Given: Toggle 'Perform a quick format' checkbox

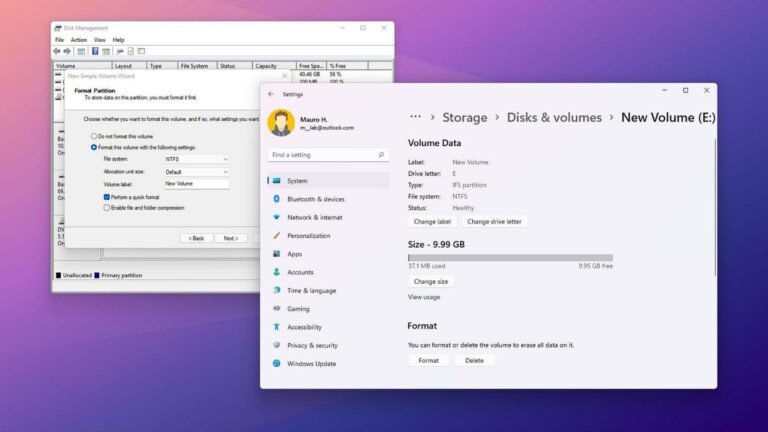Looking at the screenshot, I should coord(106,197).
